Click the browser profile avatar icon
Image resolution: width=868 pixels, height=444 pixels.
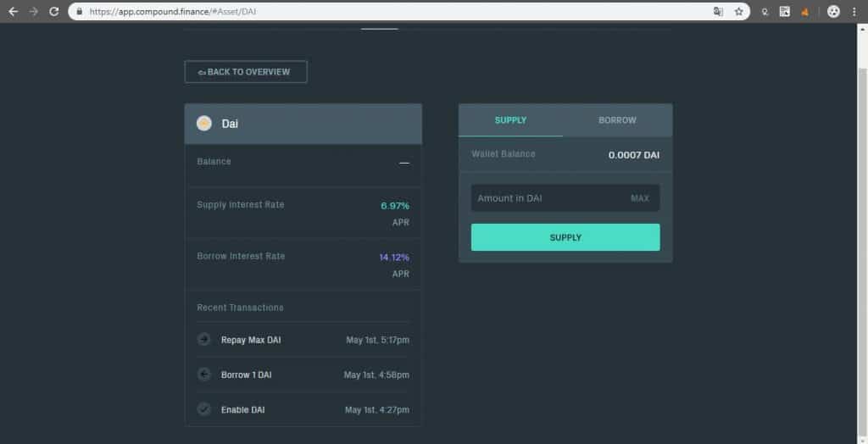(833, 11)
